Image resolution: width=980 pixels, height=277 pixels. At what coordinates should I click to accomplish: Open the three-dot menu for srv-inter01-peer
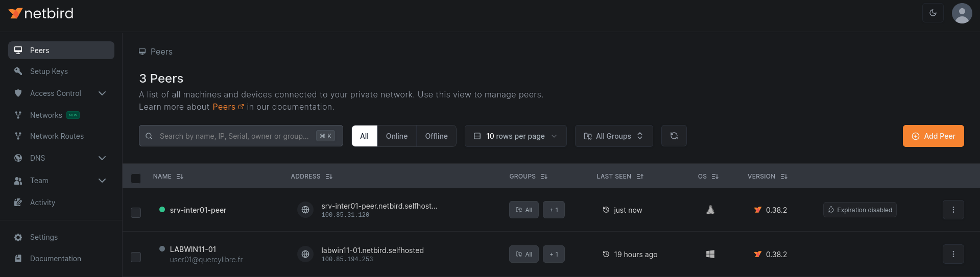coord(953,210)
